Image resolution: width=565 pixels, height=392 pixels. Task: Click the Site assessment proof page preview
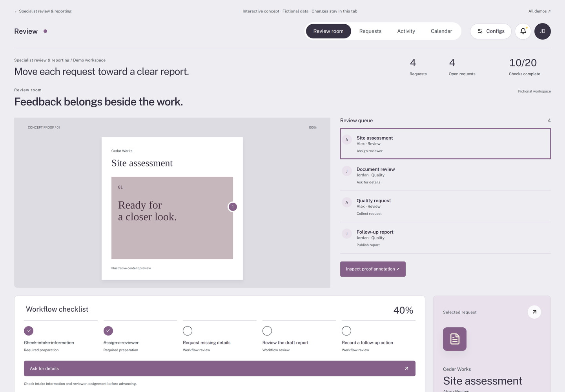pyautogui.click(x=172, y=209)
